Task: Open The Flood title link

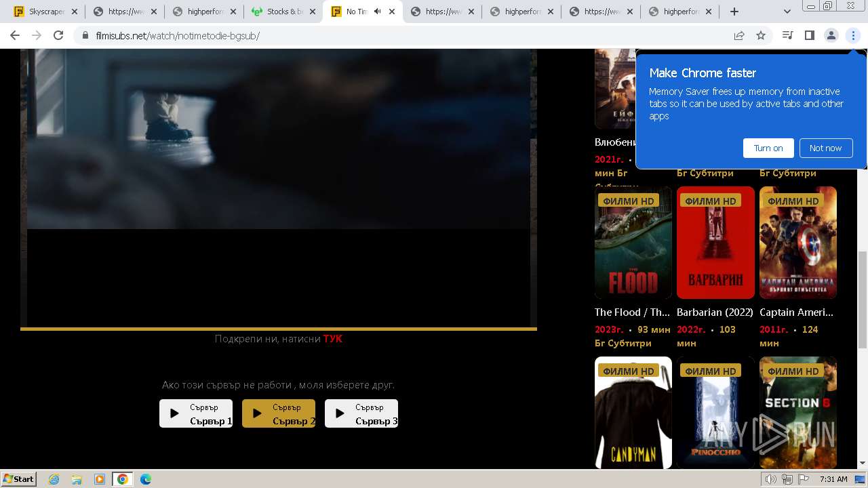Action: (632, 312)
